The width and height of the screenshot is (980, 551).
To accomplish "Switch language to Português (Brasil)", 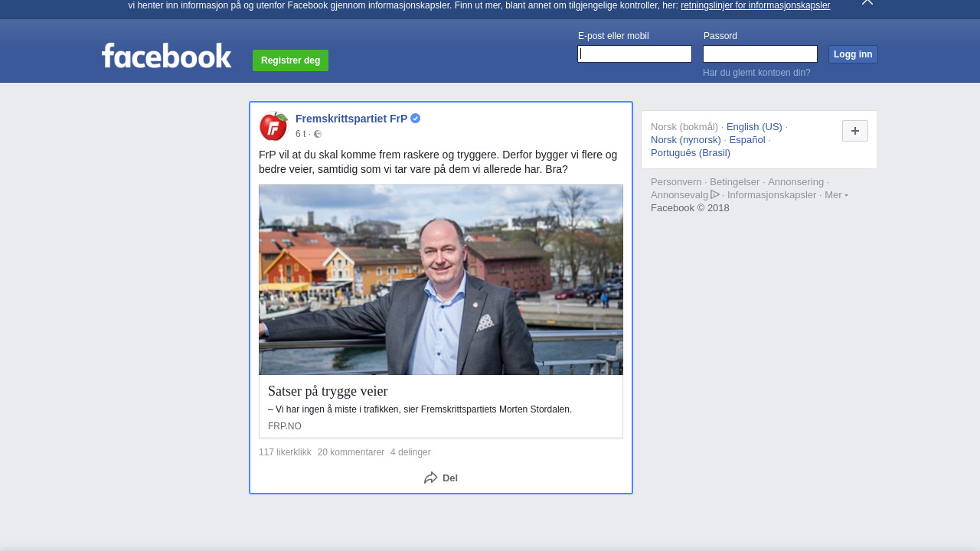I will 691,153.
